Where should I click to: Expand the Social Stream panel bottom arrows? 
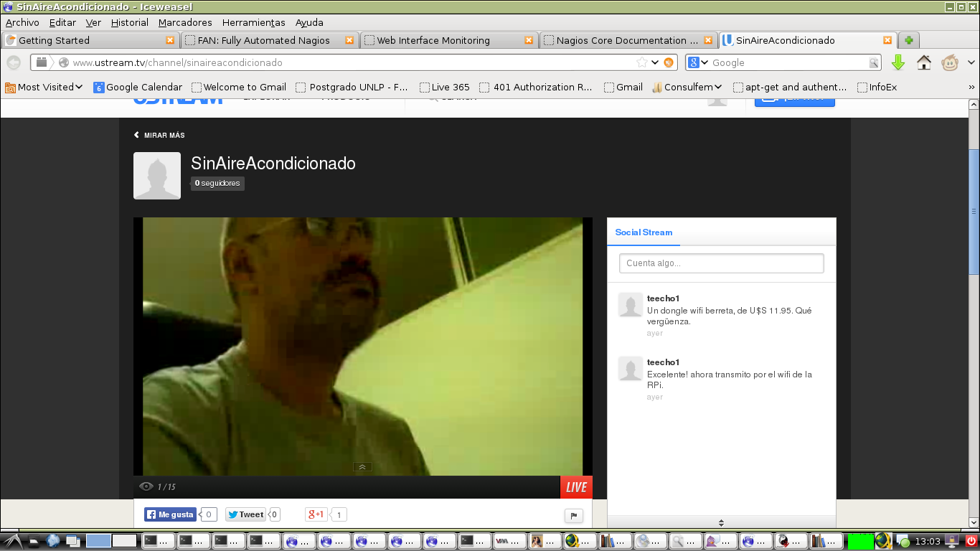point(721,523)
